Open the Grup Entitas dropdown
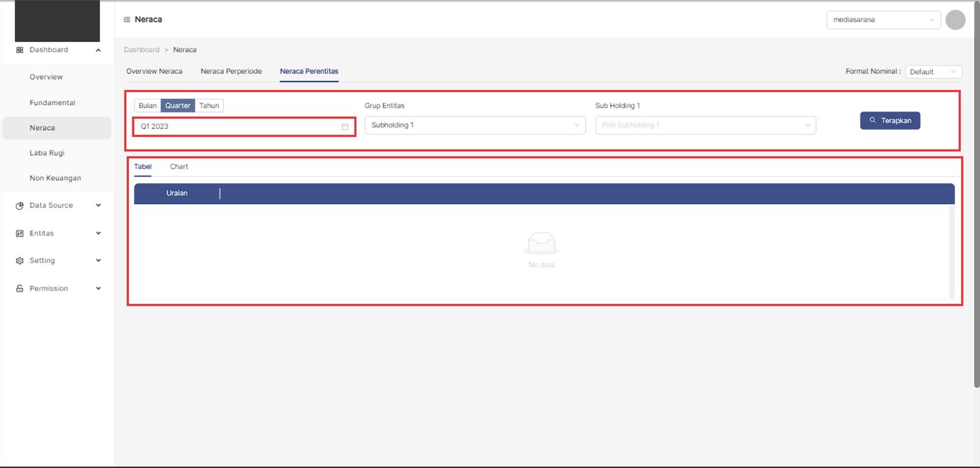Image resolution: width=980 pixels, height=468 pixels. [x=475, y=125]
